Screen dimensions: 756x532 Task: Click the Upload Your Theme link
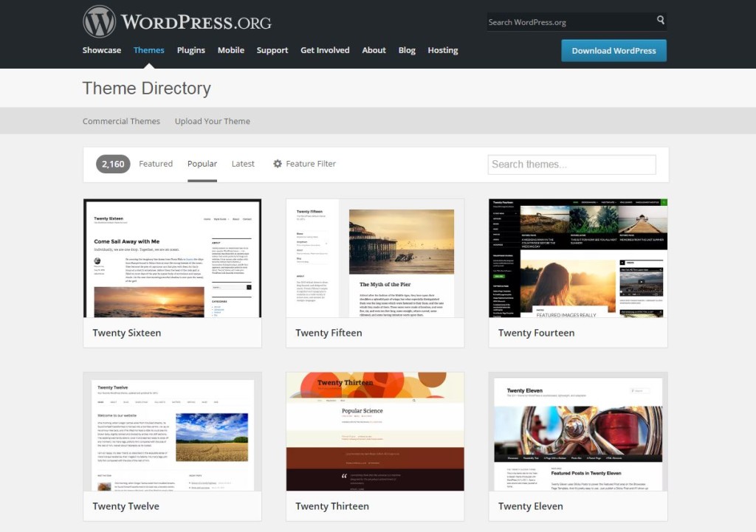(x=213, y=121)
